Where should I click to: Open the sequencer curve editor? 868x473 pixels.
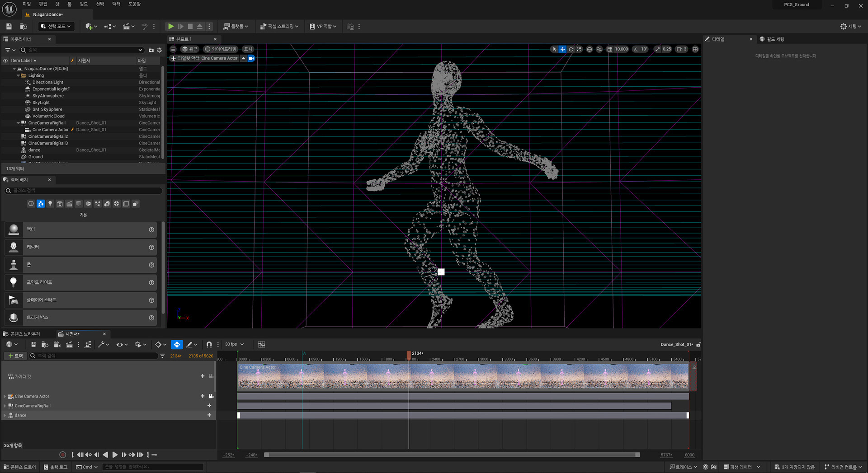[x=261, y=344]
